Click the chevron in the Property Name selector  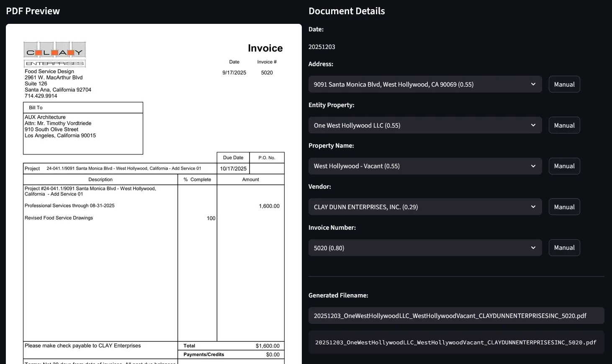[533, 166]
